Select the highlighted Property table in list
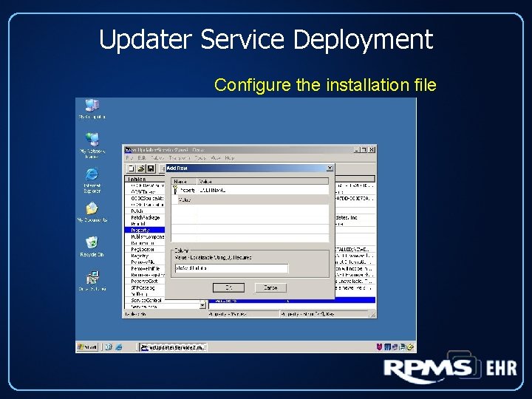 click(145, 230)
